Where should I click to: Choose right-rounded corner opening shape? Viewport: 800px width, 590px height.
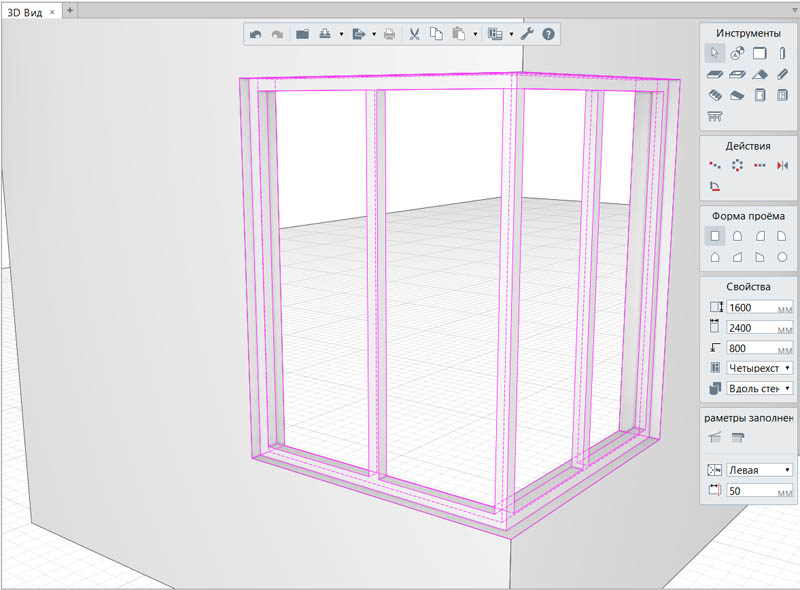click(x=782, y=236)
